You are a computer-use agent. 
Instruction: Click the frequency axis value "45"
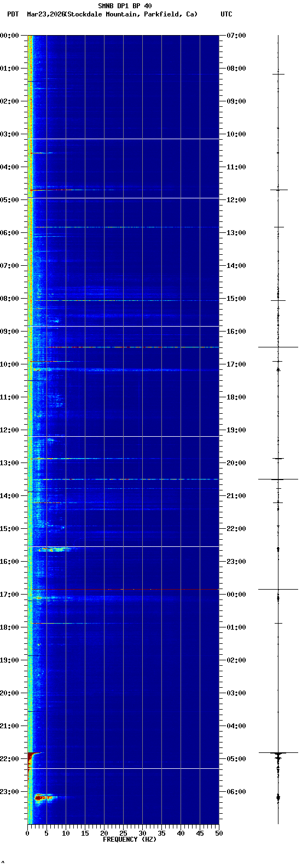200,833
